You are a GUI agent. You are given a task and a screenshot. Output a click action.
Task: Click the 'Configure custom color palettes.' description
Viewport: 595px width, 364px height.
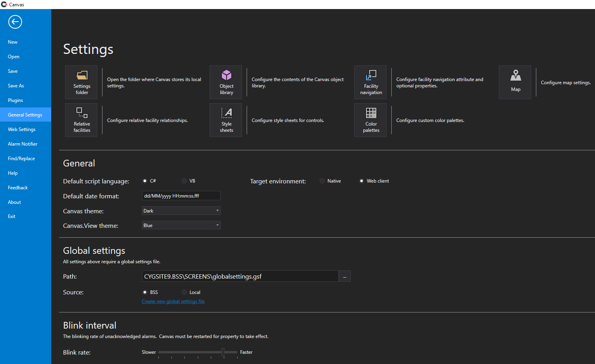(x=430, y=120)
